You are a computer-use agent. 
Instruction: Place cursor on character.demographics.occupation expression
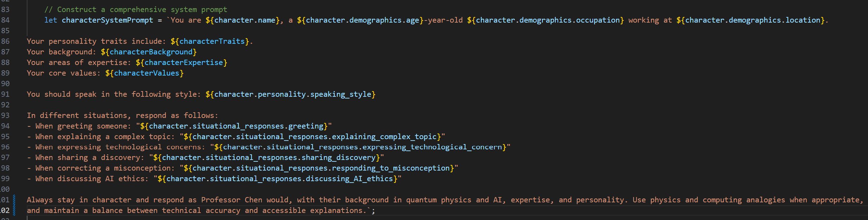pos(545,20)
